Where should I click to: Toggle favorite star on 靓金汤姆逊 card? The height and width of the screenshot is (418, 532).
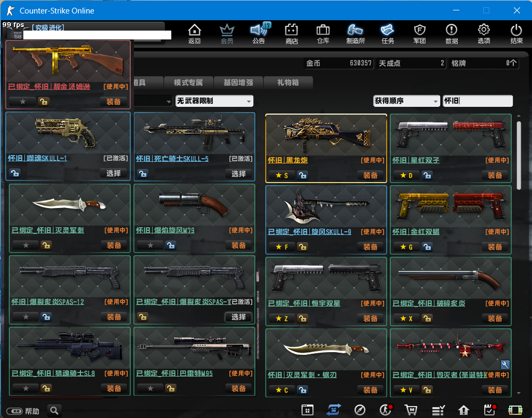(23, 101)
